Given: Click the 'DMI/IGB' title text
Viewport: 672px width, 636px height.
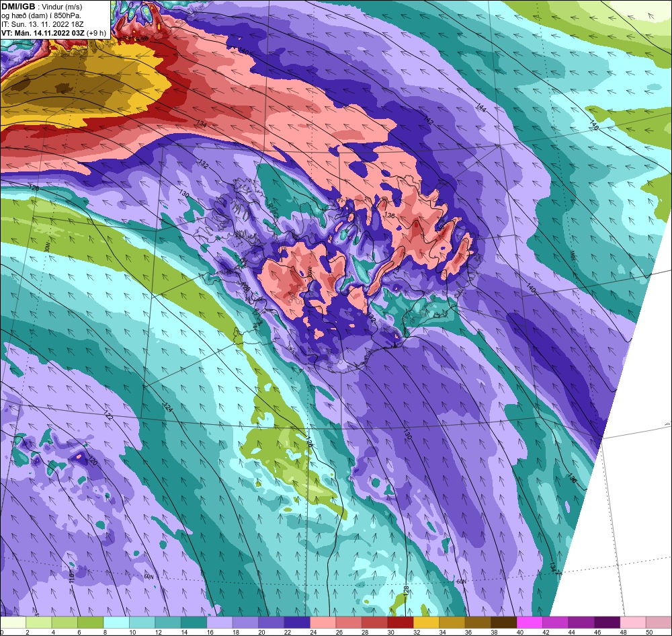Looking at the screenshot, I should coord(18,7).
